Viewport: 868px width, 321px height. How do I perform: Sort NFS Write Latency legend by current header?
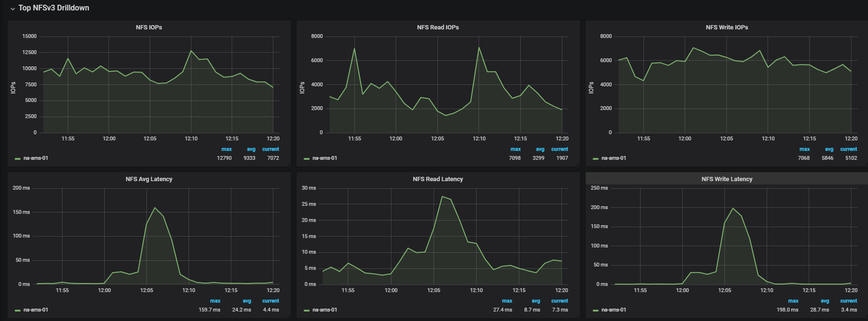coord(849,301)
